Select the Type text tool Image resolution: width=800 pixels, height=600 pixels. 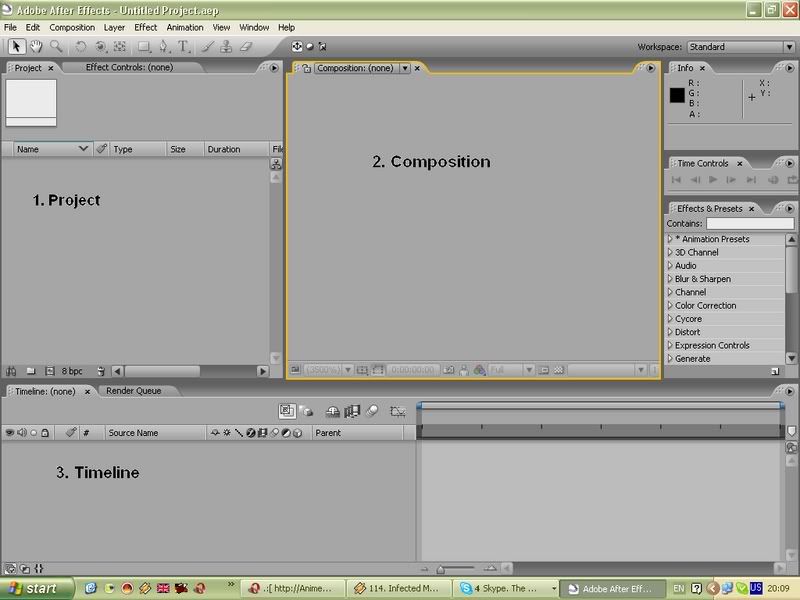pos(183,47)
